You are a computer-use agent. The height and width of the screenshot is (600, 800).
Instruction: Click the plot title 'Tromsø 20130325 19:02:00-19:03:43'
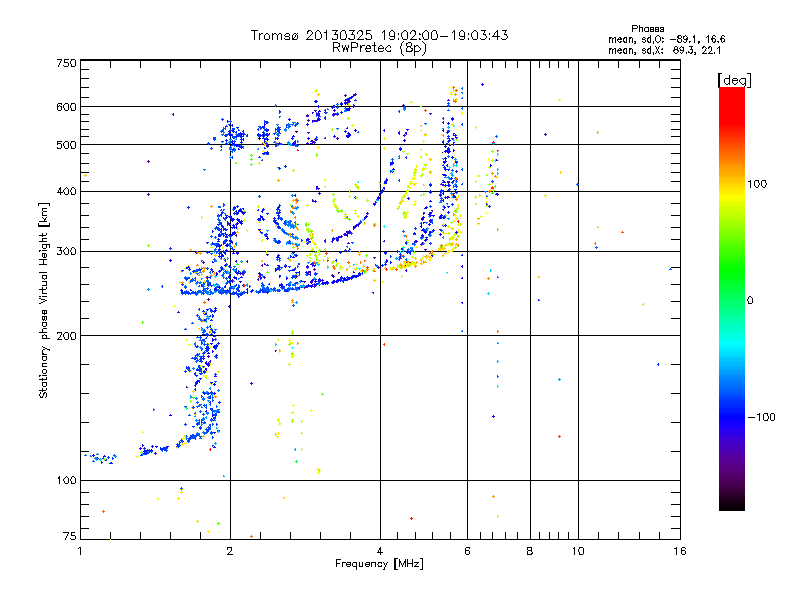click(380, 35)
